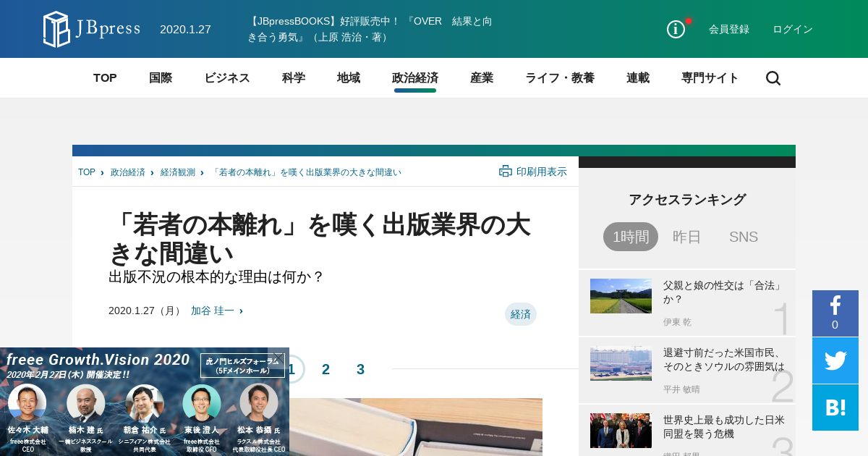Click the header date 2020.1.27
Screen dimensions: 868x456
[185, 30]
